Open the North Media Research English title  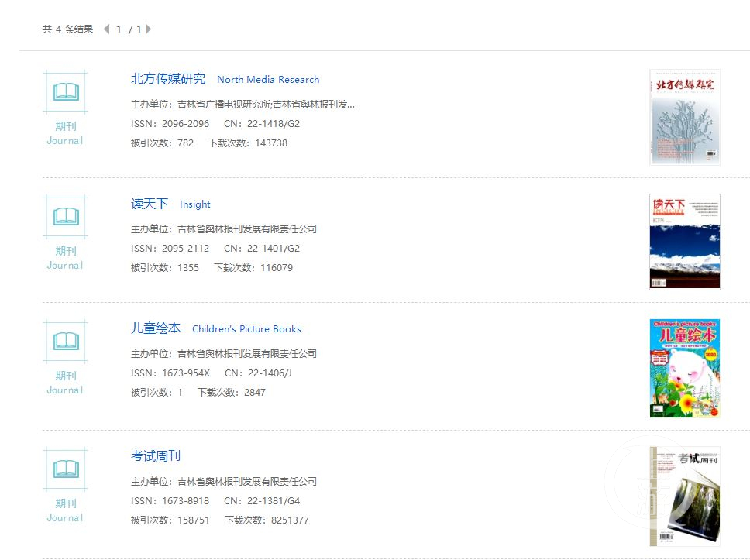click(x=268, y=79)
